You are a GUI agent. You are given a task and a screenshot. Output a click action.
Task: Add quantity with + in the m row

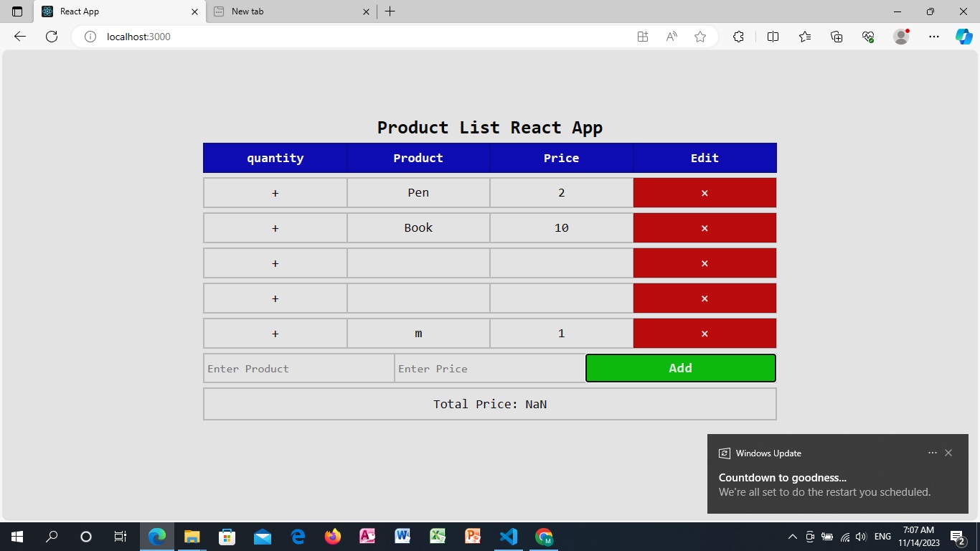point(275,334)
